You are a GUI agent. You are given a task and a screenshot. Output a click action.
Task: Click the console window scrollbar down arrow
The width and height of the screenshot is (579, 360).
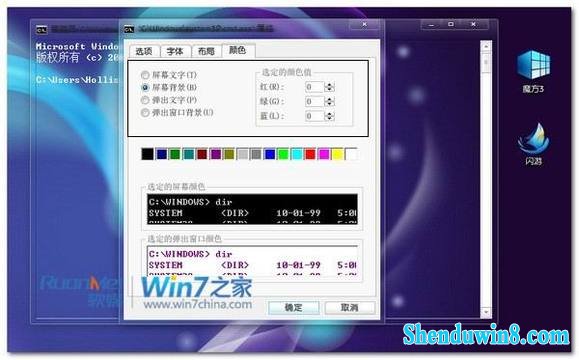(486, 312)
